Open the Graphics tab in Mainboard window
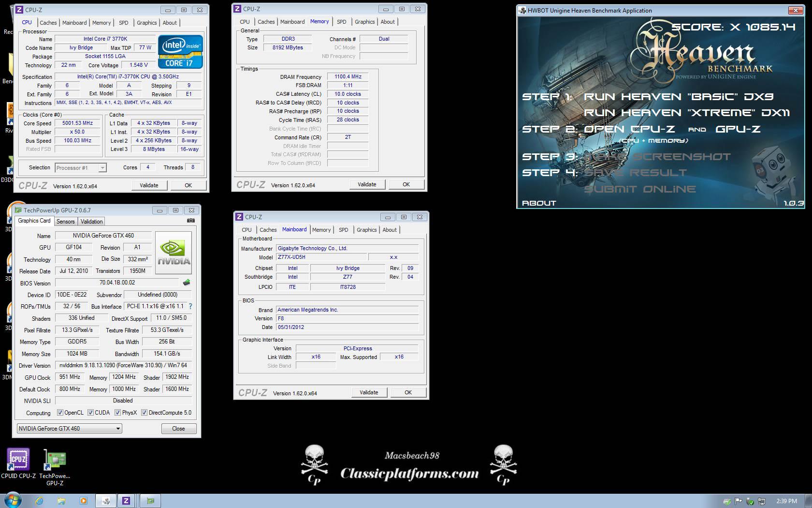The image size is (812, 508). point(366,230)
